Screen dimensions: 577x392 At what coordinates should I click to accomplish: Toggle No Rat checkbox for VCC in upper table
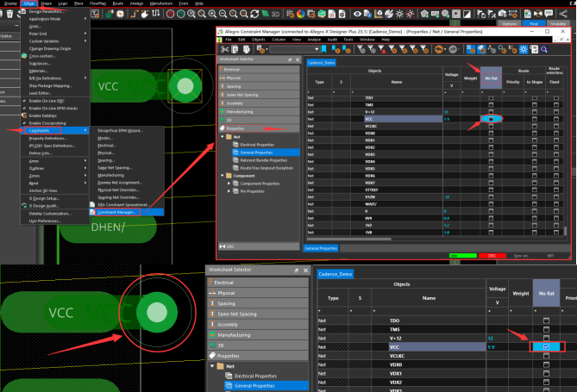pos(491,119)
